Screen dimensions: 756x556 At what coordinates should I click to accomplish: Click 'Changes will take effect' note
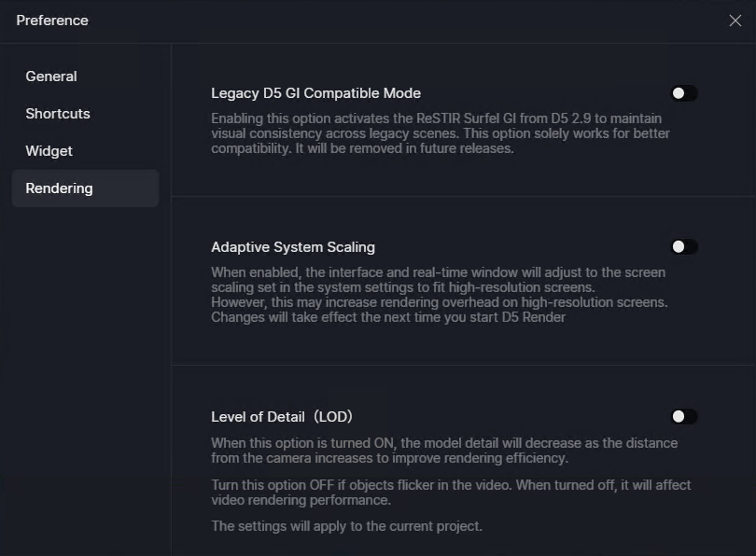[x=388, y=317]
